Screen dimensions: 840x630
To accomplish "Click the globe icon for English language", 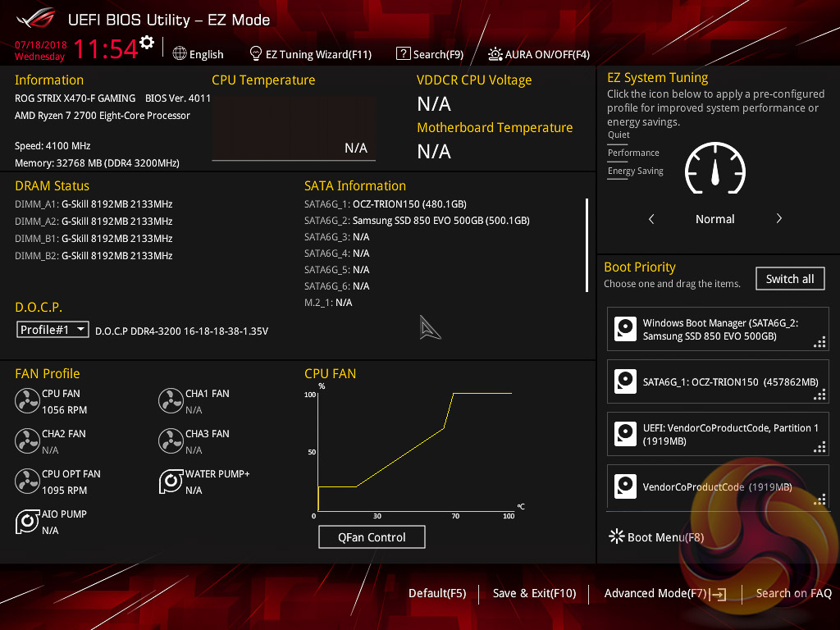I will coord(180,54).
